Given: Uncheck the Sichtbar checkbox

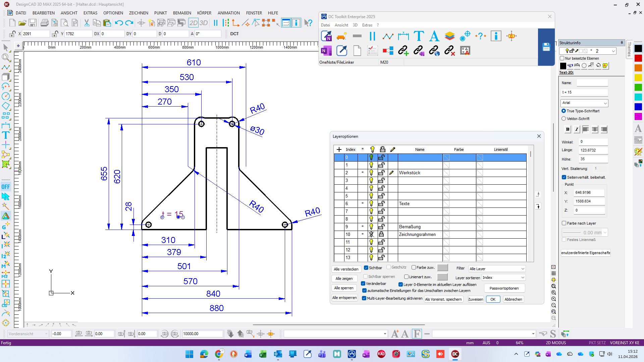Looking at the screenshot, I should (366, 267).
